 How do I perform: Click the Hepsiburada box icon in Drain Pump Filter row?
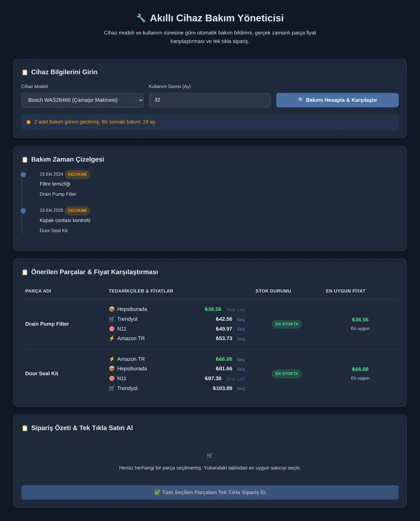(112, 309)
